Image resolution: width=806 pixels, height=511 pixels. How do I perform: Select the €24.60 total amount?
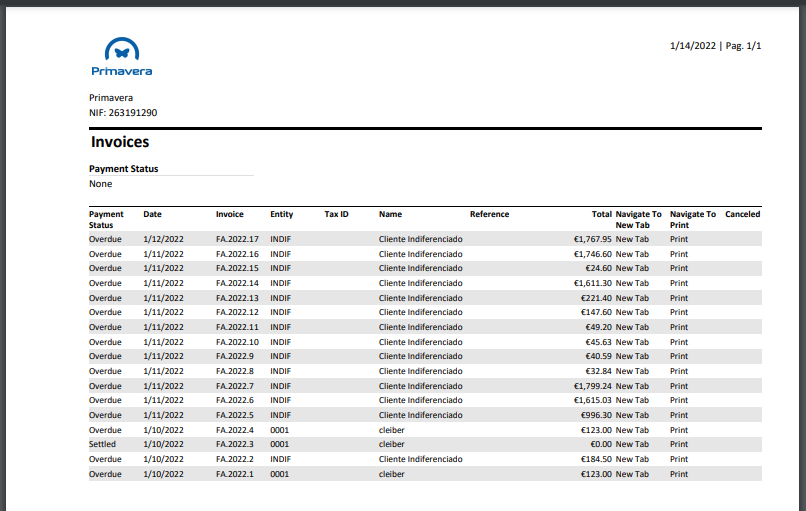click(x=598, y=268)
